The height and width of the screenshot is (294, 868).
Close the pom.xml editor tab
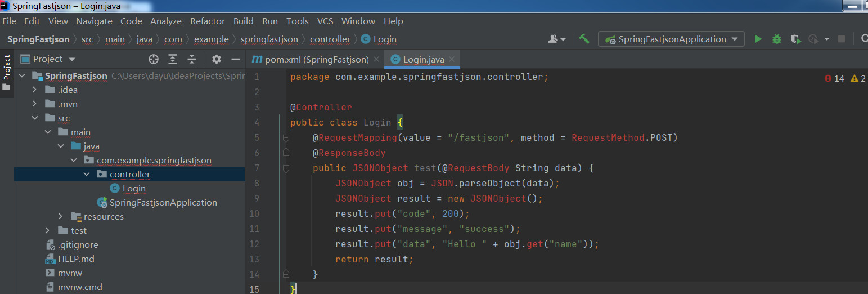[376, 59]
